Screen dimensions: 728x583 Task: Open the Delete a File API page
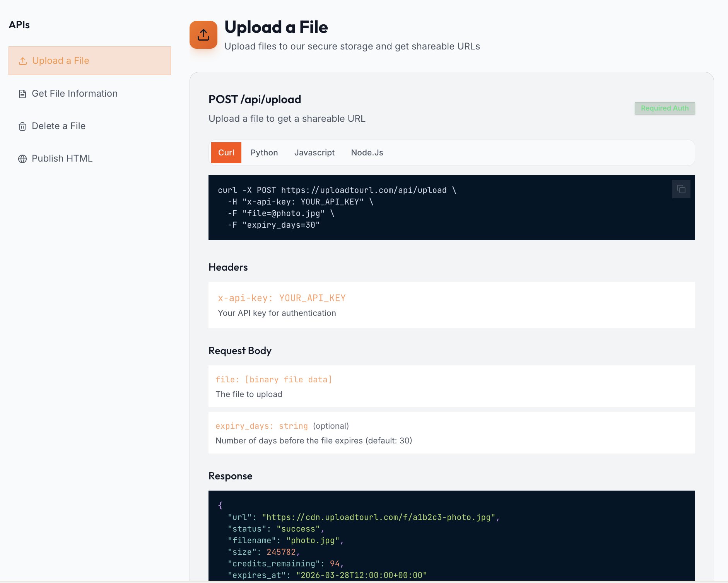(90, 126)
